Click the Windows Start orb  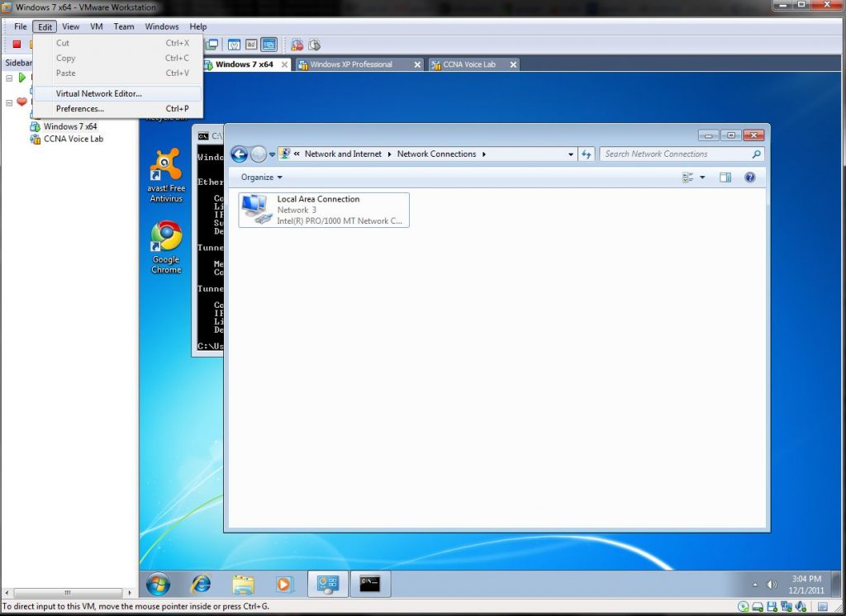(x=158, y=584)
